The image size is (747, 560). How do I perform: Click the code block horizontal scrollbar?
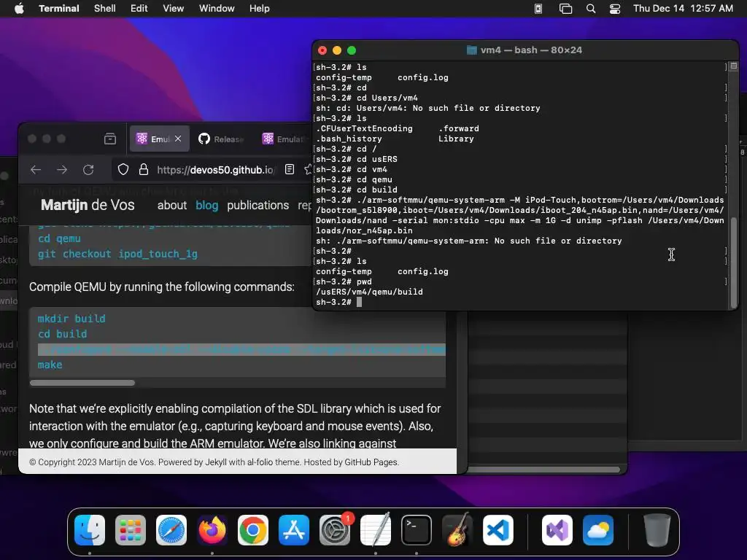tap(82, 383)
